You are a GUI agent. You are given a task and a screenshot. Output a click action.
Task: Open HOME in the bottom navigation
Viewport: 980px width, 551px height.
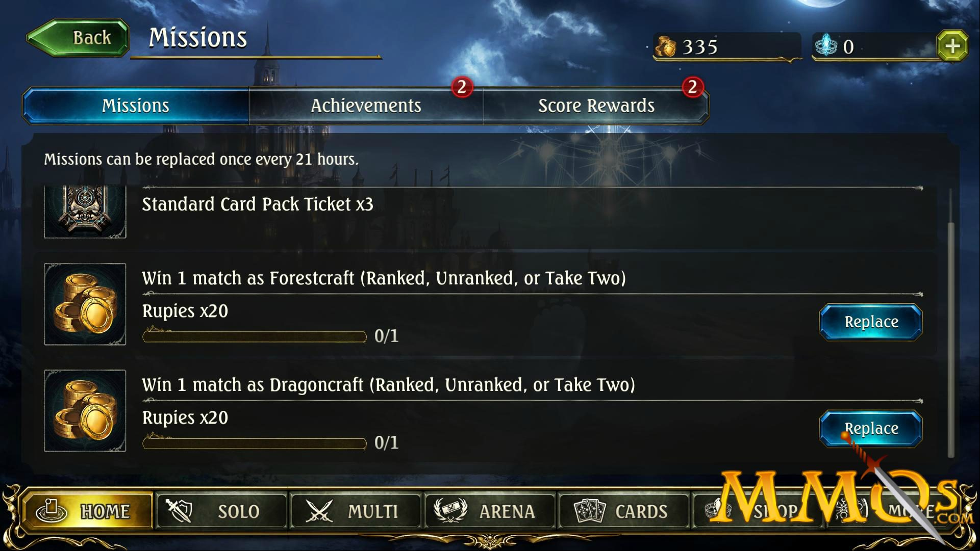tap(87, 510)
